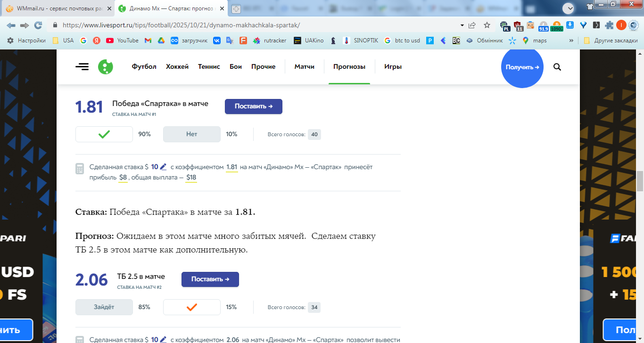Open the Gmail bookmark icon
644x343 pixels.
tap(148, 41)
